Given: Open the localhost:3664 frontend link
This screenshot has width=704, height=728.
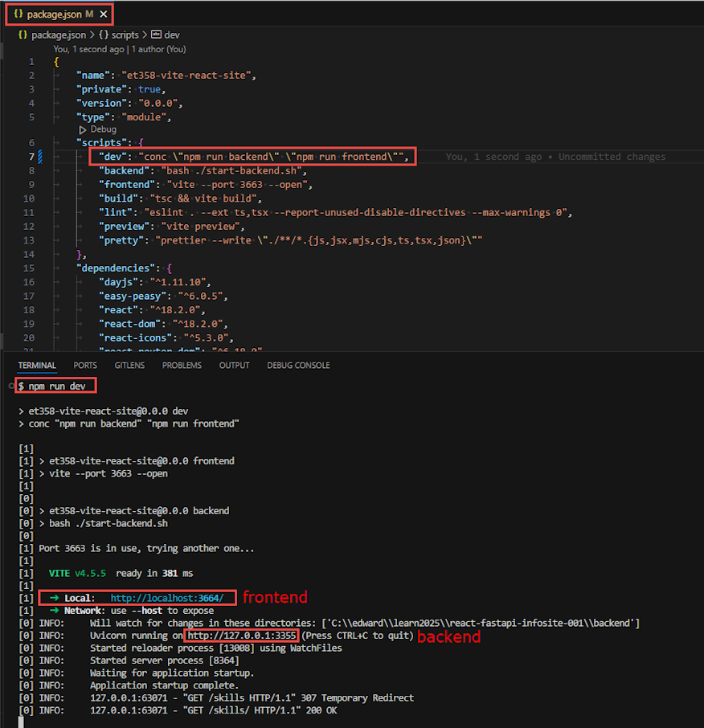Looking at the screenshot, I should pos(167,599).
